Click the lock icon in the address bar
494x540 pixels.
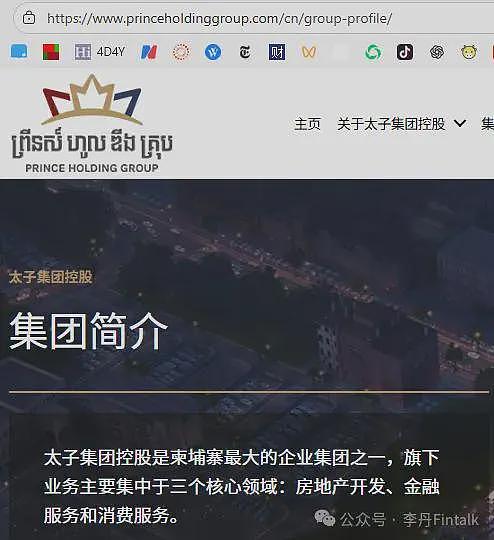coord(29,18)
